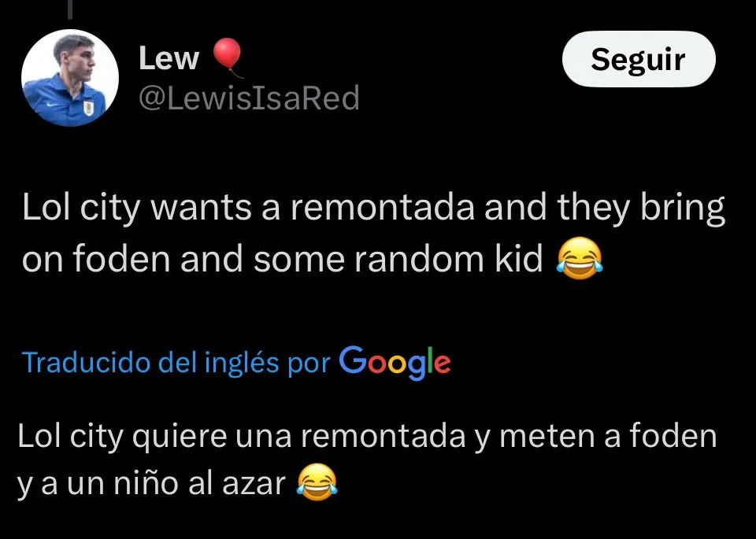
Task: Click the crying-laughing emoji in the Spanish translation
Action: pos(317,482)
